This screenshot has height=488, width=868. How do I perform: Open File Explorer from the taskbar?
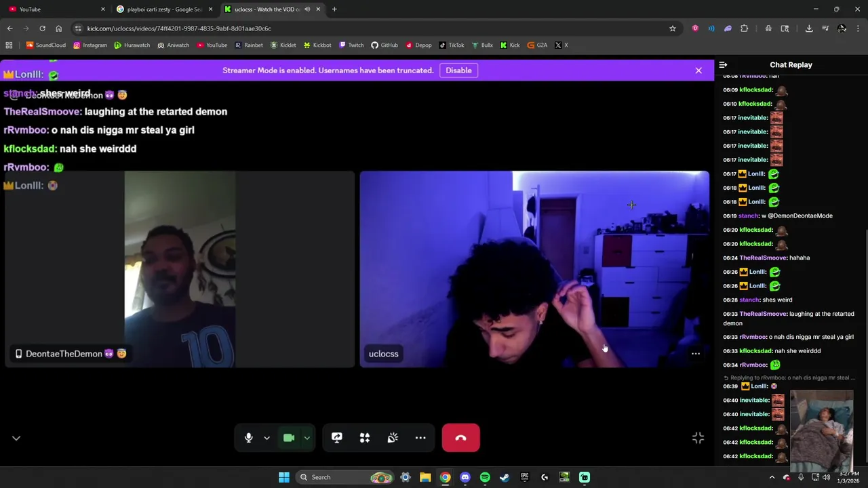(425, 477)
